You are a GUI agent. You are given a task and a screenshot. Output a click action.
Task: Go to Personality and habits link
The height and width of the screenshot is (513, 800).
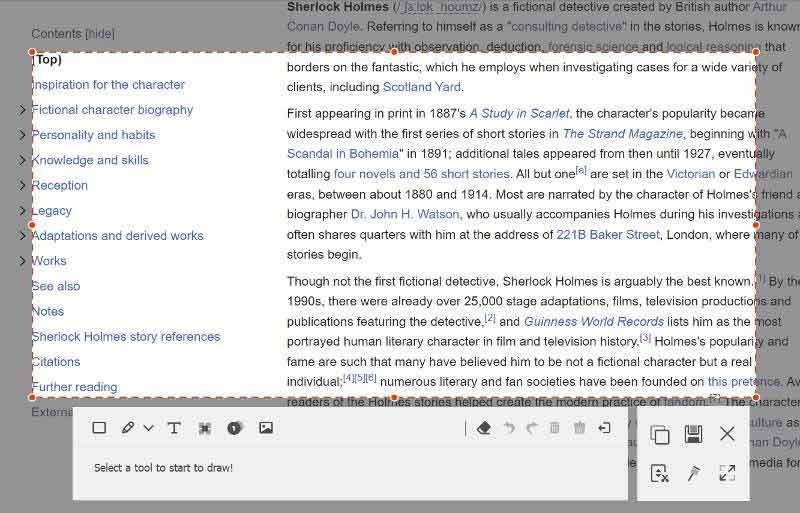93,135
